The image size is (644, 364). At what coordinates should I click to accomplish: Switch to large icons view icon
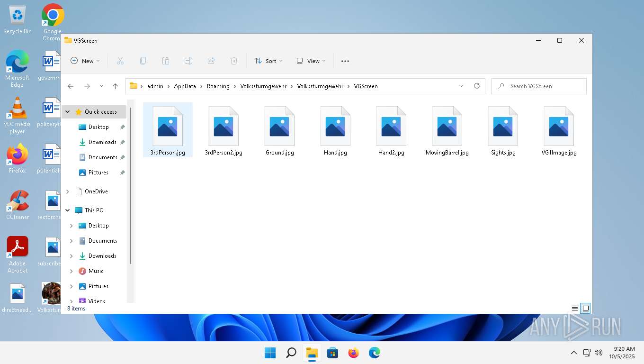coord(586,308)
